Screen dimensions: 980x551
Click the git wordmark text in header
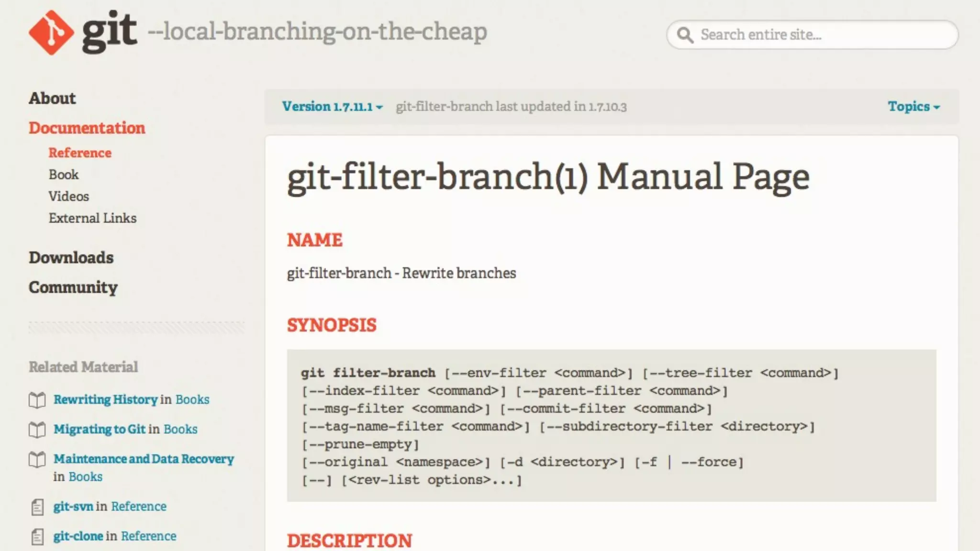(x=110, y=32)
